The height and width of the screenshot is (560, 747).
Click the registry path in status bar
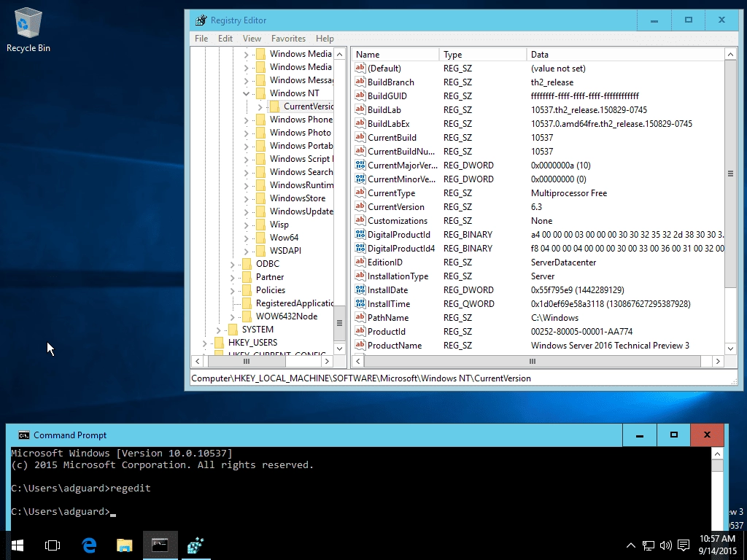coord(361,378)
